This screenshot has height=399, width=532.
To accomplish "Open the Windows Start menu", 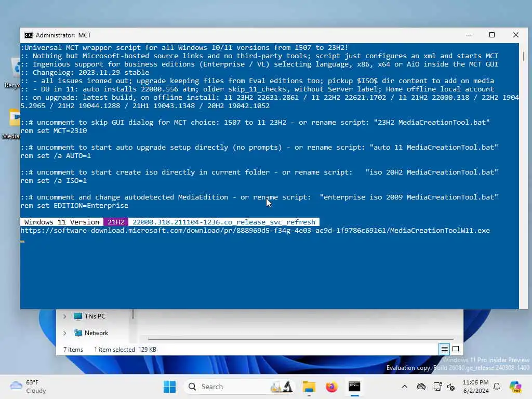I will coord(169,387).
